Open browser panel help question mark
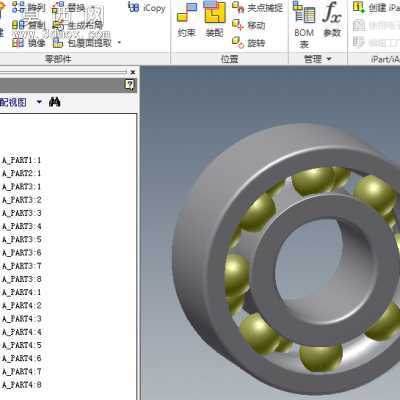400x400 pixels. (130, 85)
